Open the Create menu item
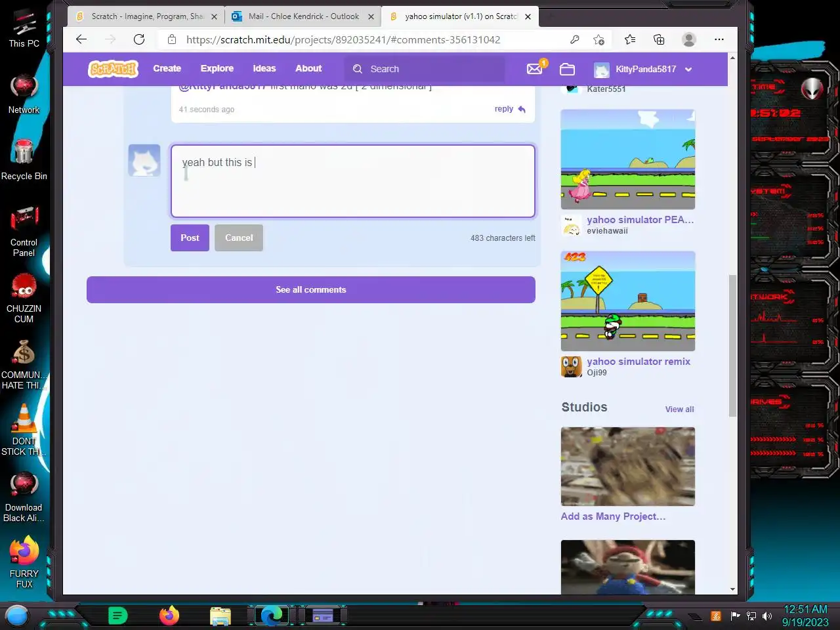 (x=167, y=68)
